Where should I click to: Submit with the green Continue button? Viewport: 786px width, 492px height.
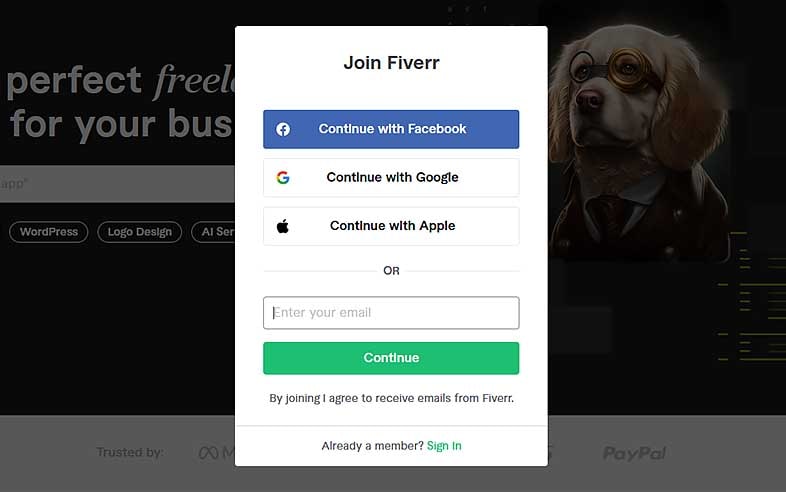[391, 358]
